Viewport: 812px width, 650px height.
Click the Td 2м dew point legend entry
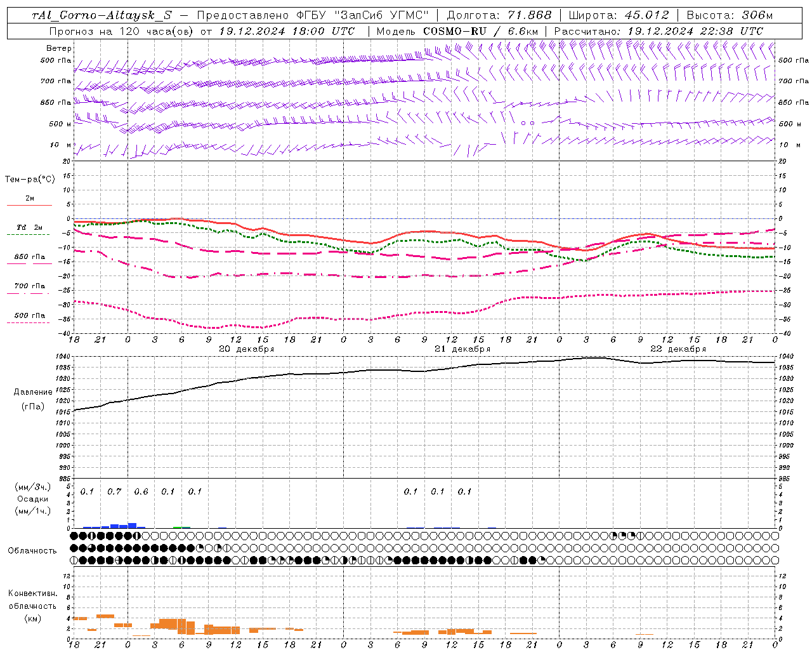click(29, 227)
